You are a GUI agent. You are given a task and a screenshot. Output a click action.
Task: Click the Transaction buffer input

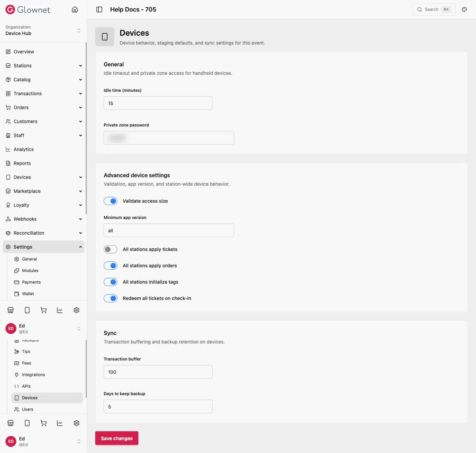click(158, 372)
